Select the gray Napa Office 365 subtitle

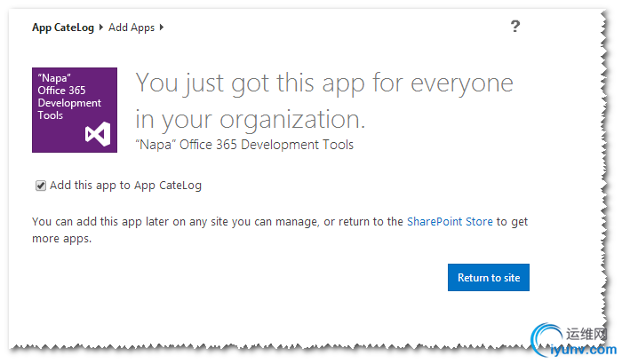click(244, 145)
